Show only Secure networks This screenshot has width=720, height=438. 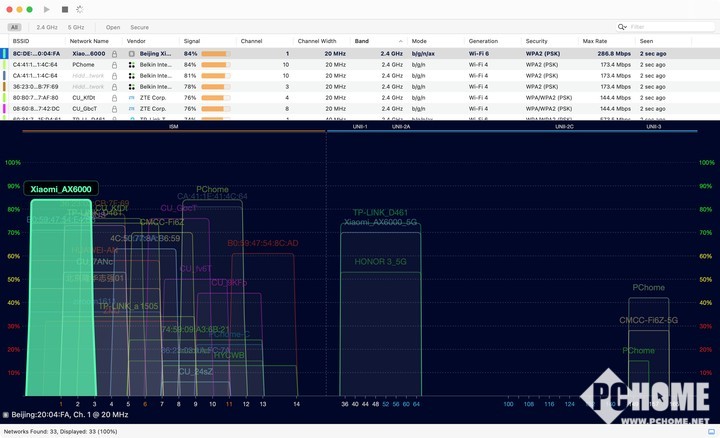pos(139,28)
